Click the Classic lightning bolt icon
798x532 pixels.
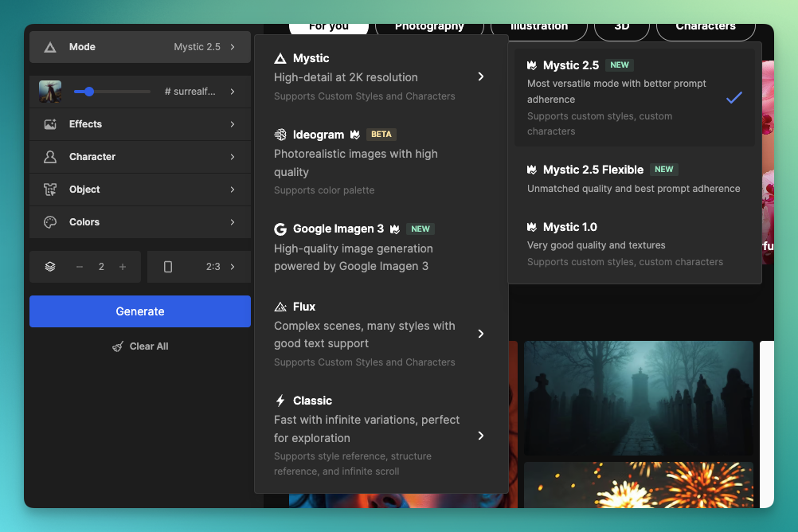click(x=280, y=401)
